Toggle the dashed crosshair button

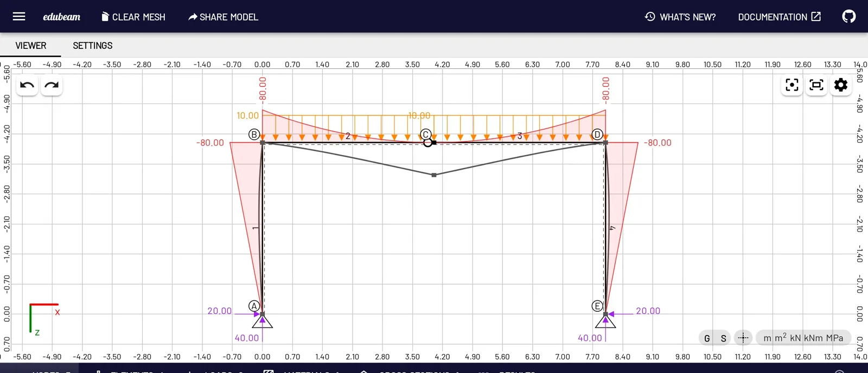point(743,338)
